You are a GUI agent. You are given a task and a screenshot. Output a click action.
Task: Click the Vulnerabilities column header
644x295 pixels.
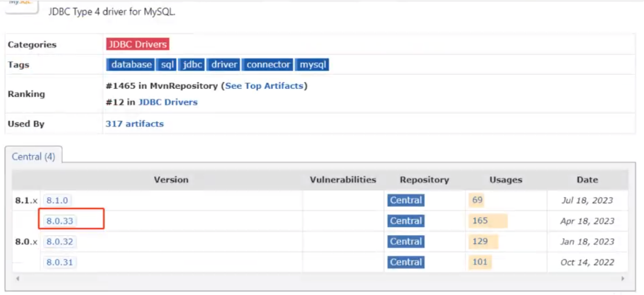coord(343,180)
